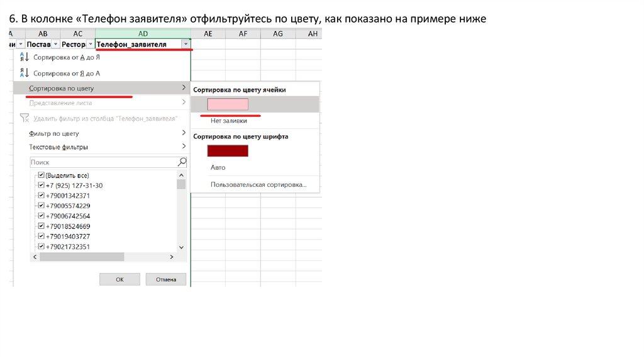Choose Сортировка от Я до А
This screenshot has height=361, width=644.
67,73
